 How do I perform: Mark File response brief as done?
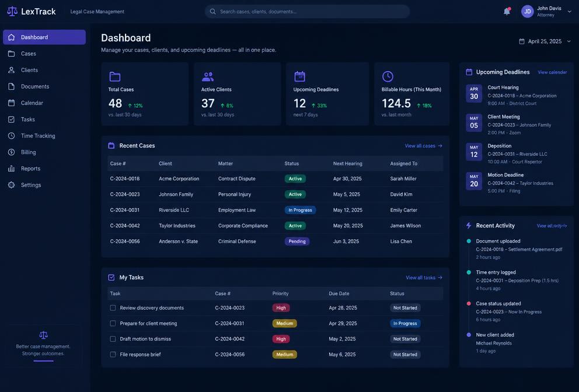[x=113, y=354]
